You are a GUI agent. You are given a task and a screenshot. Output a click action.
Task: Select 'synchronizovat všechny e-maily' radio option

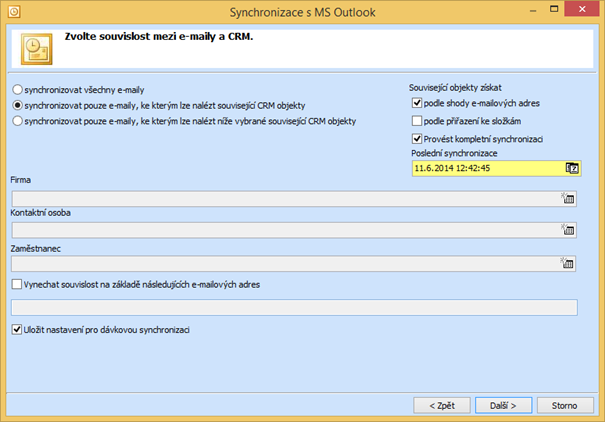[x=17, y=90]
